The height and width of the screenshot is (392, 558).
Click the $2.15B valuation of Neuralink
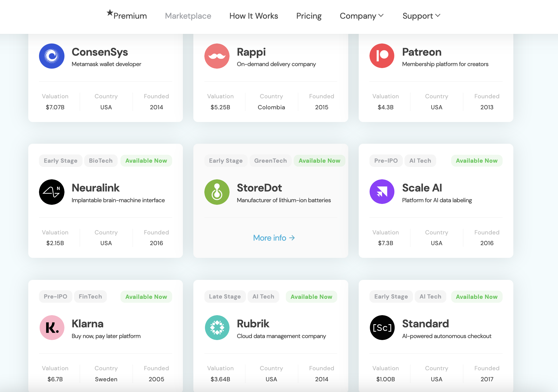(55, 243)
